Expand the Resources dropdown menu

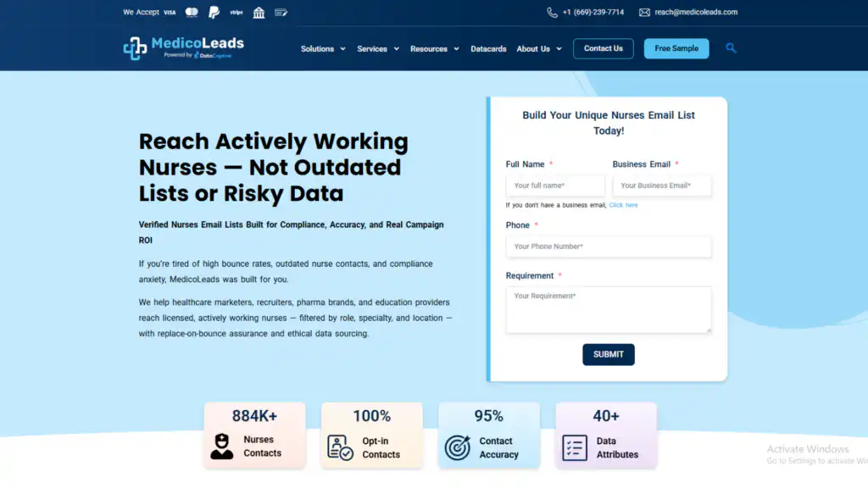[x=435, y=48]
